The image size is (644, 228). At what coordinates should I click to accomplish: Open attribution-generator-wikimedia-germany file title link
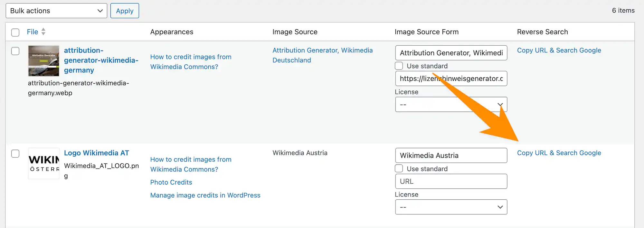click(101, 60)
